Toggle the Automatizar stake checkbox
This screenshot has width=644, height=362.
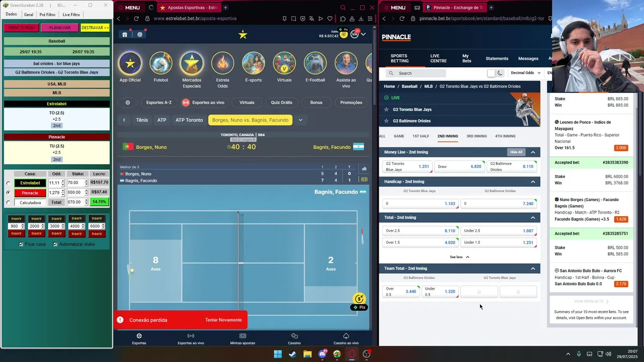pyautogui.click(x=55, y=244)
